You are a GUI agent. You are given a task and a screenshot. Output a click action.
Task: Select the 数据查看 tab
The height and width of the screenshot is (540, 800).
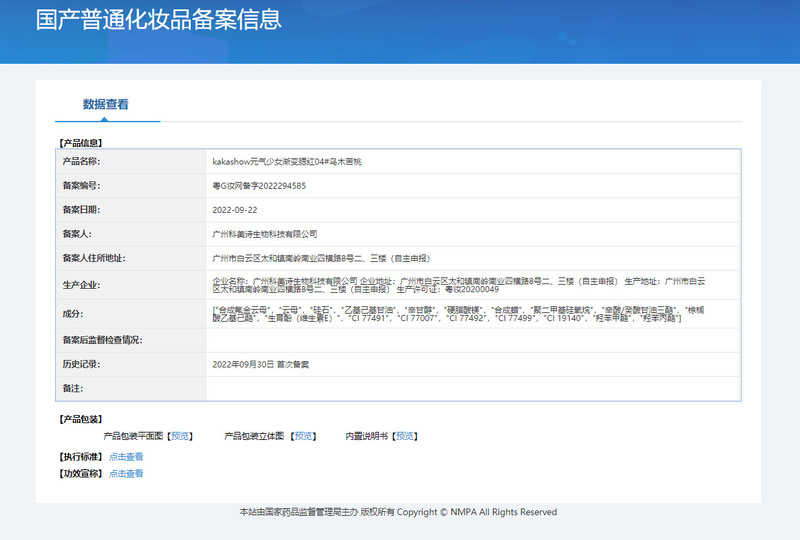pos(106,105)
